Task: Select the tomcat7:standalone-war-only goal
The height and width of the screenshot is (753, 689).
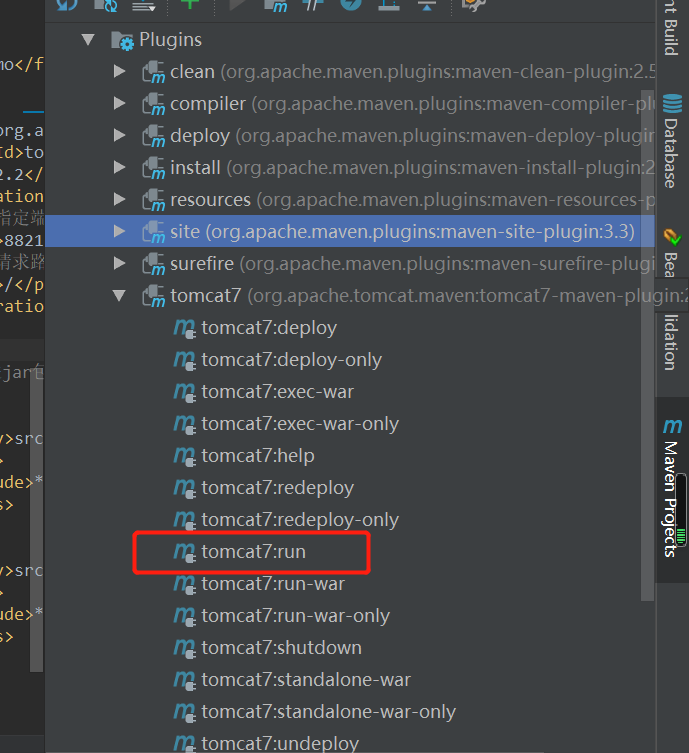Action: (329, 712)
